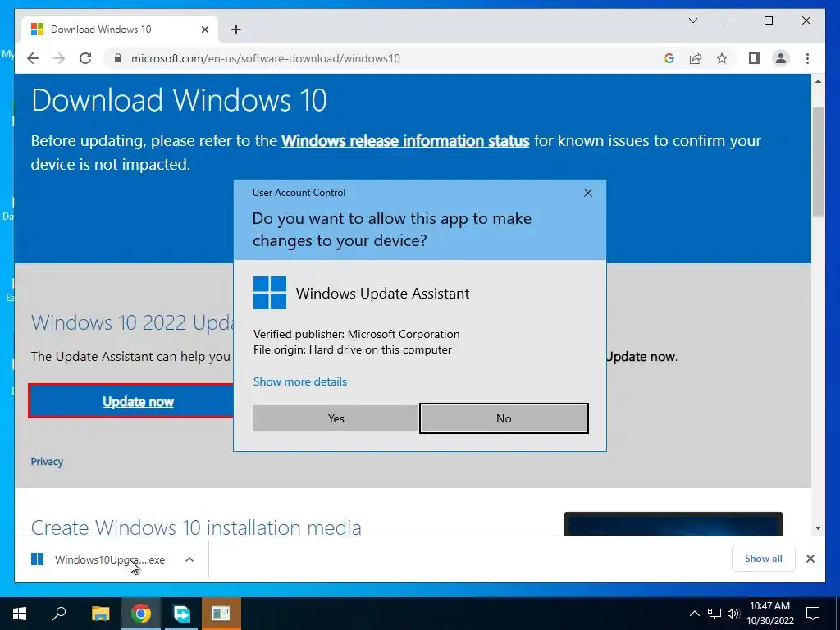Reload the current page
Screen dimensions: 840x630
coord(85,58)
